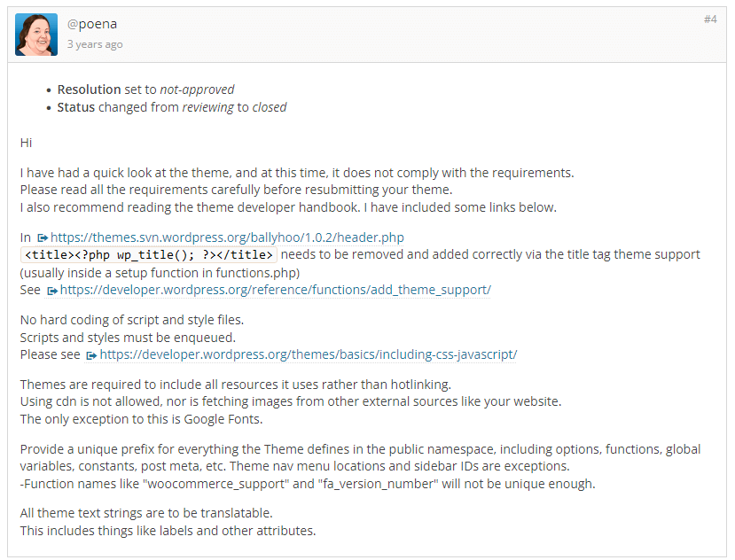Open the @poena username link

click(x=92, y=24)
